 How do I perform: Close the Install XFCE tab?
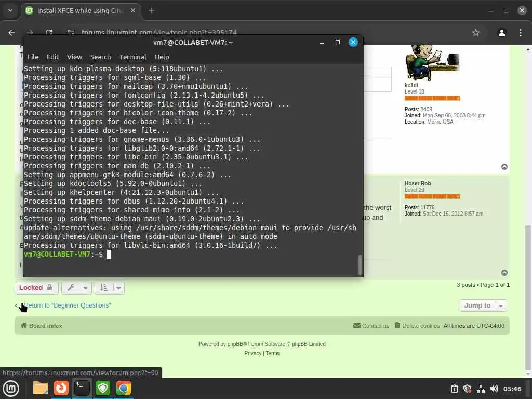coord(133,10)
